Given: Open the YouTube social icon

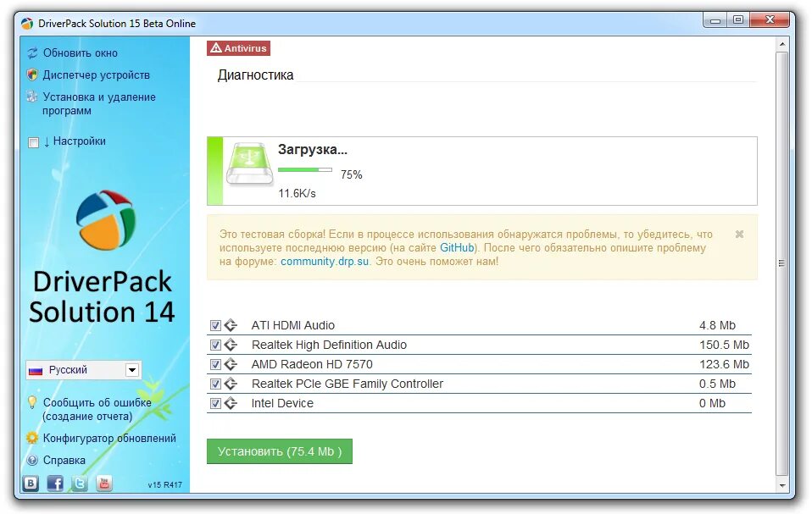Looking at the screenshot, I should pos(104,483).
